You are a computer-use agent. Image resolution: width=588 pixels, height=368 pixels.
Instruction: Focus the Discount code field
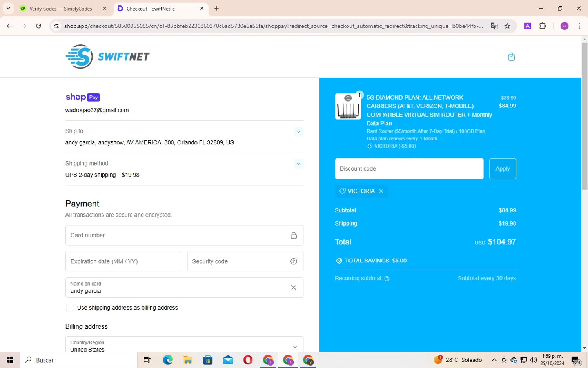coord(409,169)
